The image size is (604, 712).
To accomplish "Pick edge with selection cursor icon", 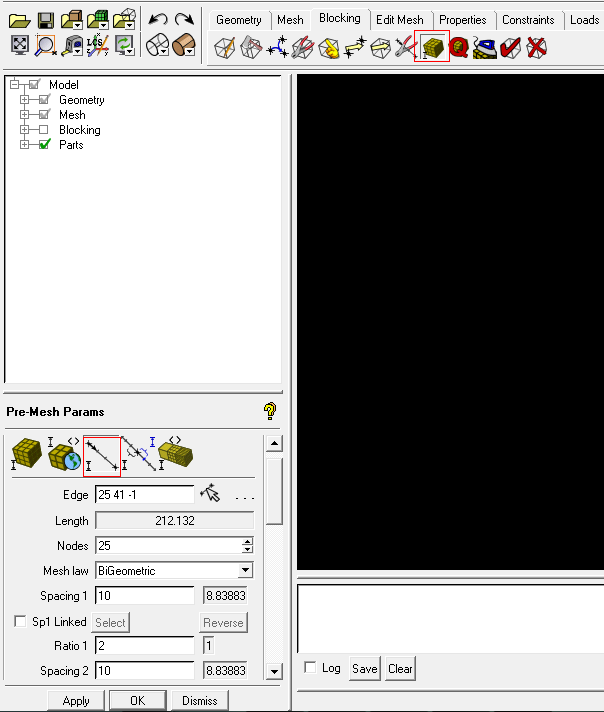I will click(x=210, y=494).
